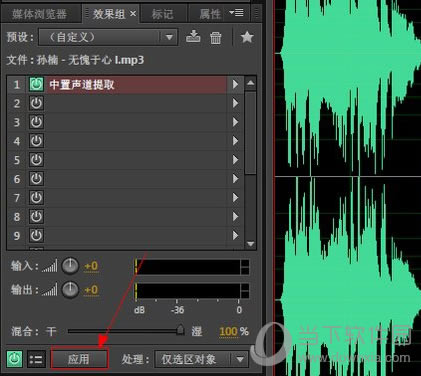Expand effect menu arrow for slot 9

(235, 236)
